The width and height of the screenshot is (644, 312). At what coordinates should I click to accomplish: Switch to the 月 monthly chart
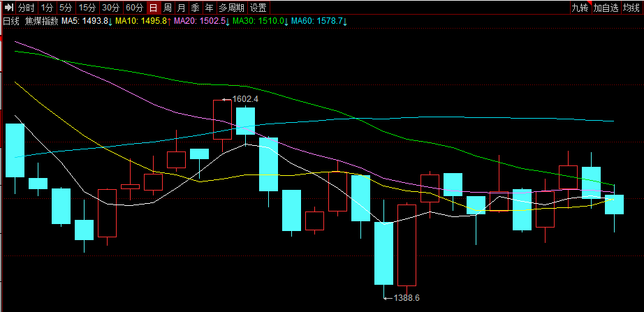[x=181, y=8]
